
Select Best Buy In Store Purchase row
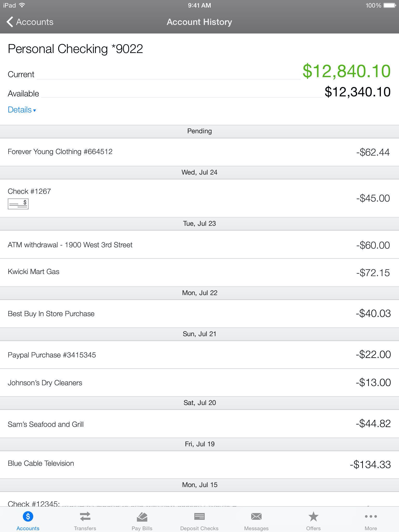click(199, 314)
